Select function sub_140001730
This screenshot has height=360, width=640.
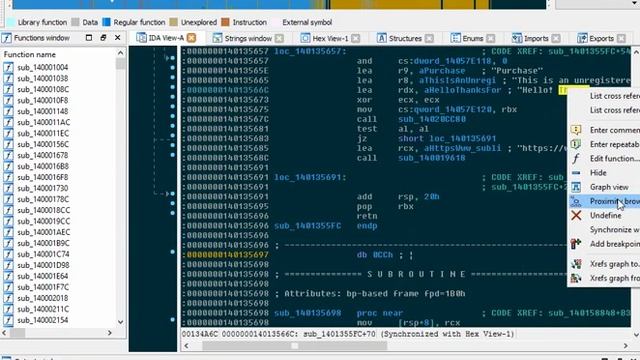pos(42,189)
